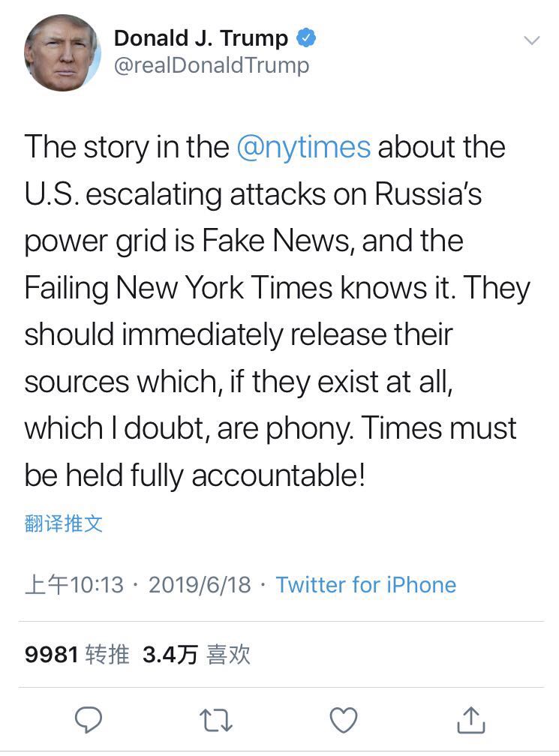Tap 翻译推文 to translate the tweet
This screenshot has height=756, width=559.
pos(63,523)
